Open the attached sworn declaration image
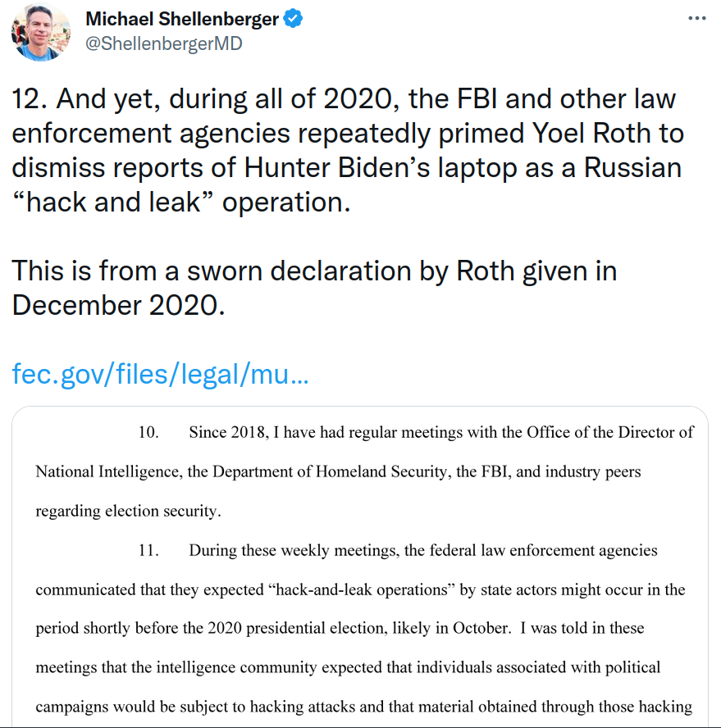The height and width of the screenshot is (728, 721). point(360,566)
